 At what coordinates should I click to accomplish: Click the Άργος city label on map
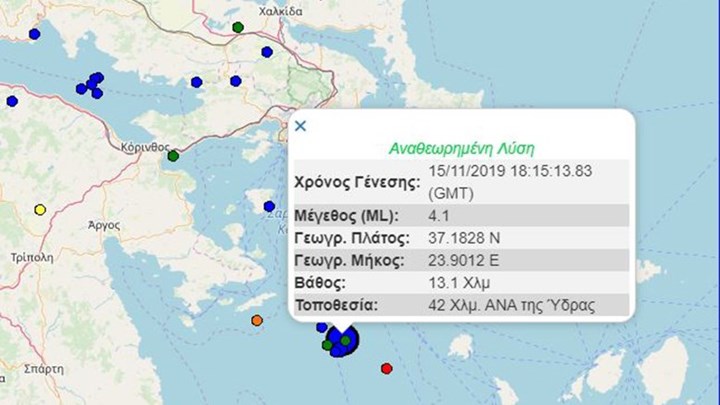pyautogui.click(x=104, y=225)
